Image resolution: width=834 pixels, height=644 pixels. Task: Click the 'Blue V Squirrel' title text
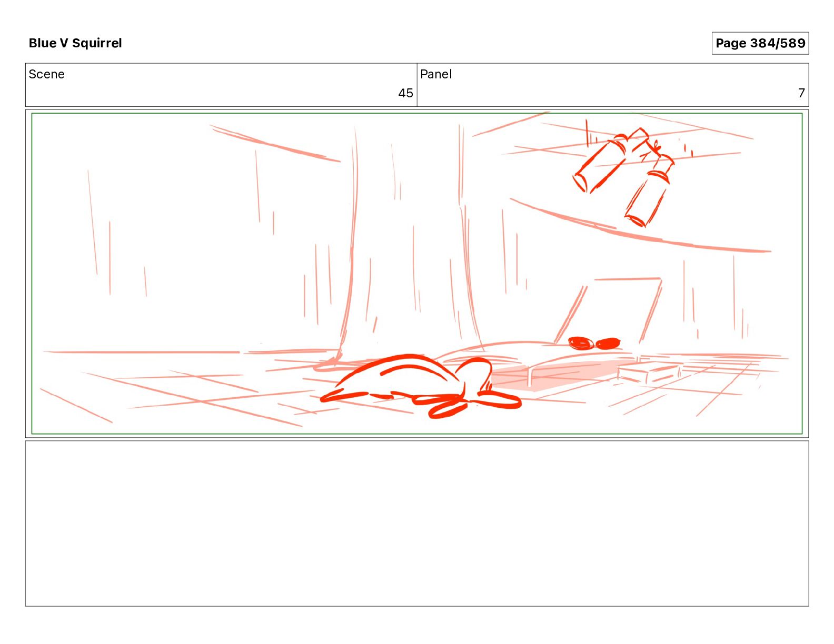(75, 43)
